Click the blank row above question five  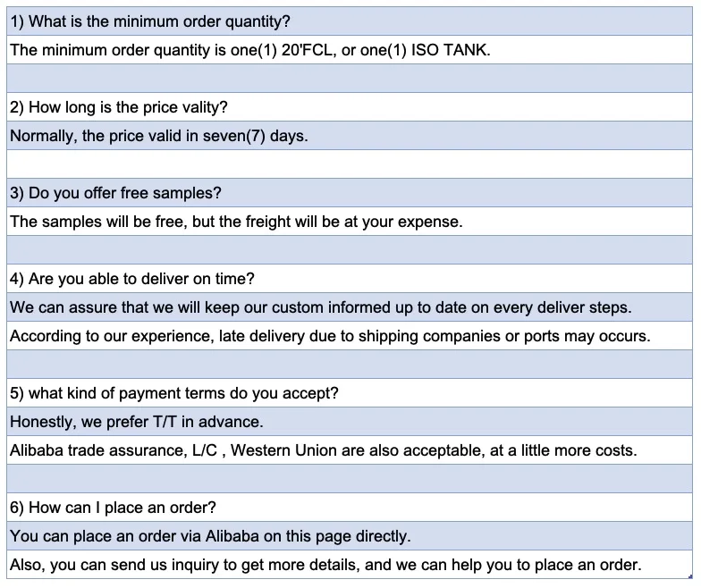(350, 365)
